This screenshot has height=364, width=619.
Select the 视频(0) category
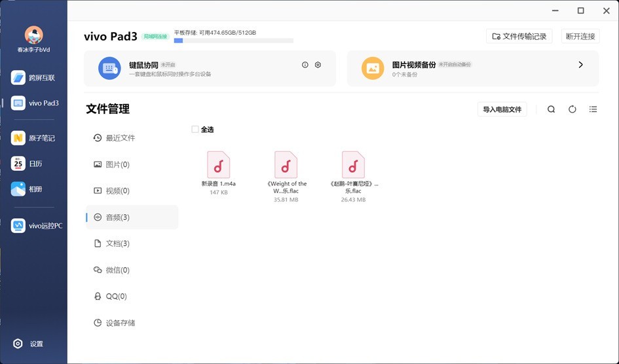[132, 191]
